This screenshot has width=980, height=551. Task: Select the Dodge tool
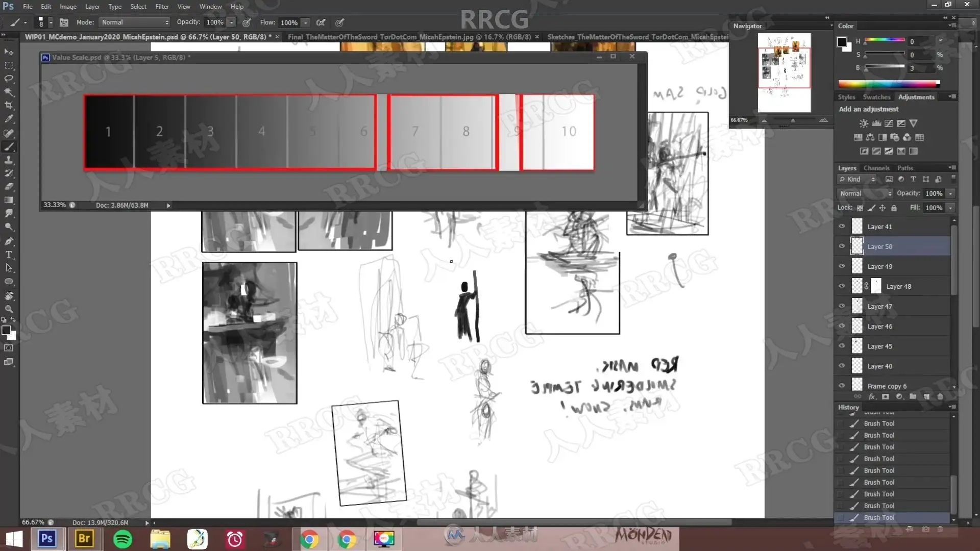coord(9,227)
